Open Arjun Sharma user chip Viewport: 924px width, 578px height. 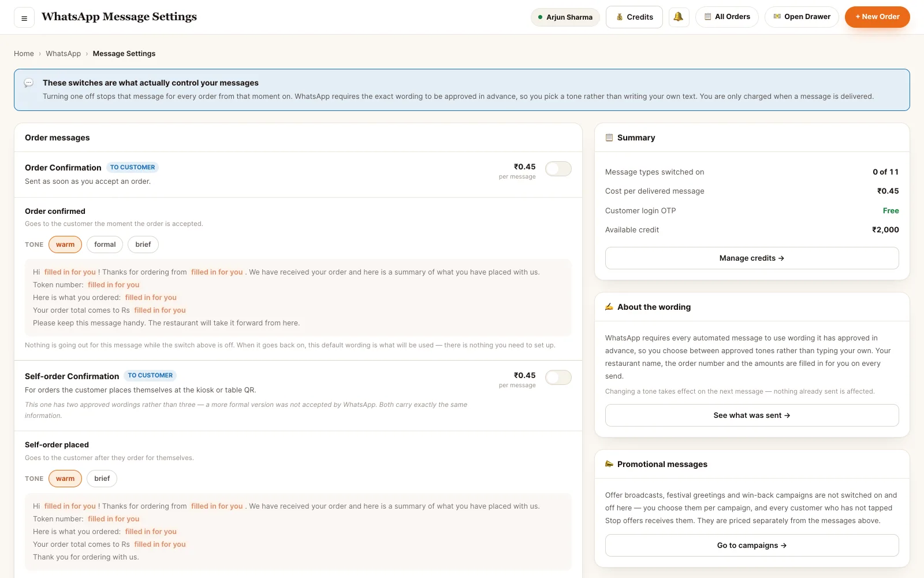565,17
